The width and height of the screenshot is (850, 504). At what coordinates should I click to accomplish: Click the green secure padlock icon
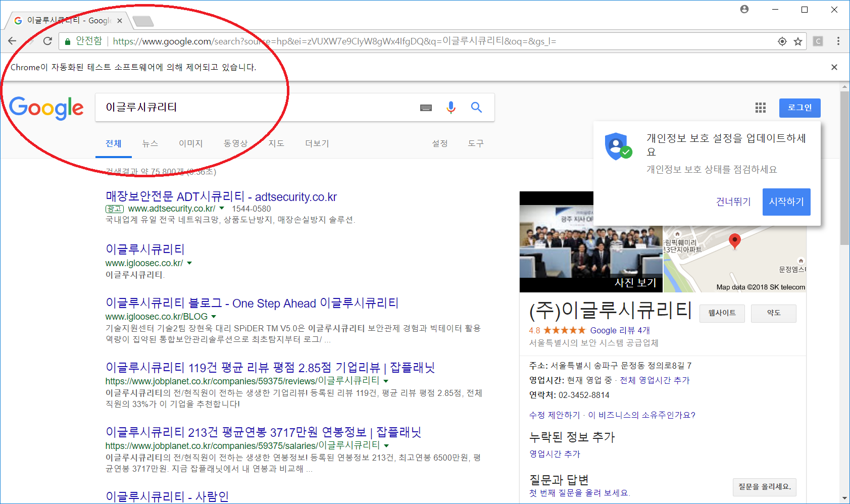(x=67, y=41)
